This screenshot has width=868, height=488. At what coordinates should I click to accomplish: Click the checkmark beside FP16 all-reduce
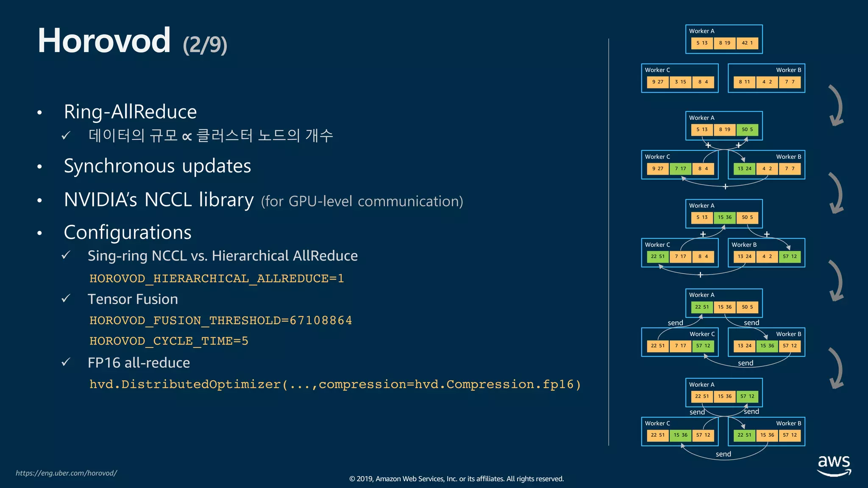click(x=66, y=362)
